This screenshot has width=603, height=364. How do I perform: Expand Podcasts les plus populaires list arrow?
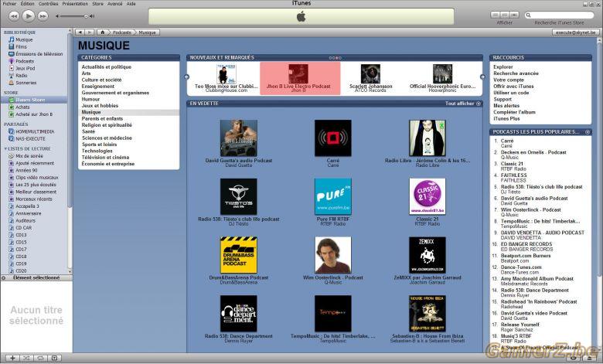(588, 132)
